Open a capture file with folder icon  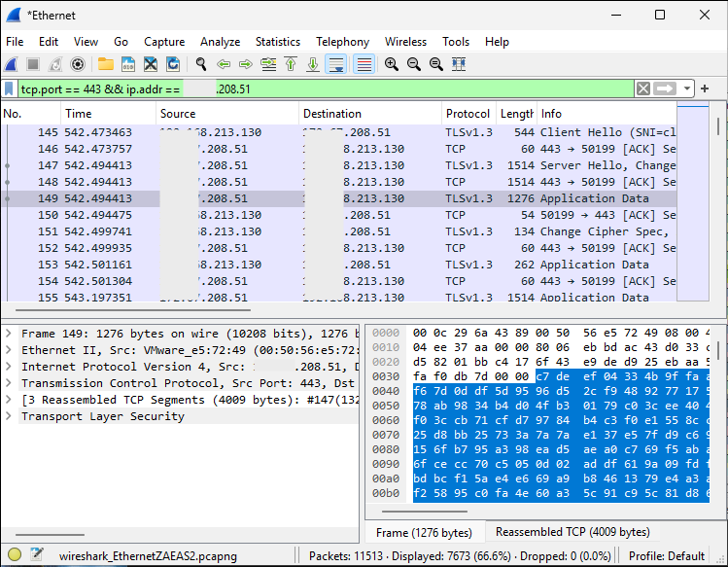pyautogui.click(x=105, y=64)
